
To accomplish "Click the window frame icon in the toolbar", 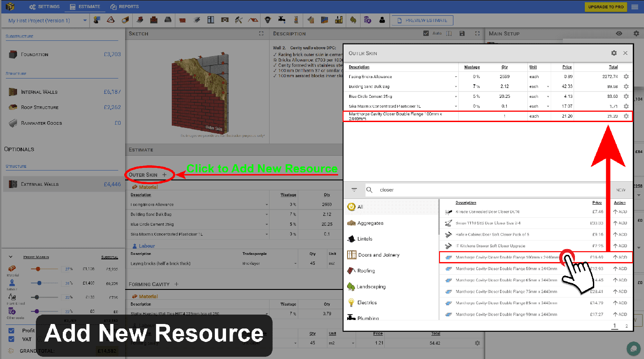I will [x=211, y=20].
